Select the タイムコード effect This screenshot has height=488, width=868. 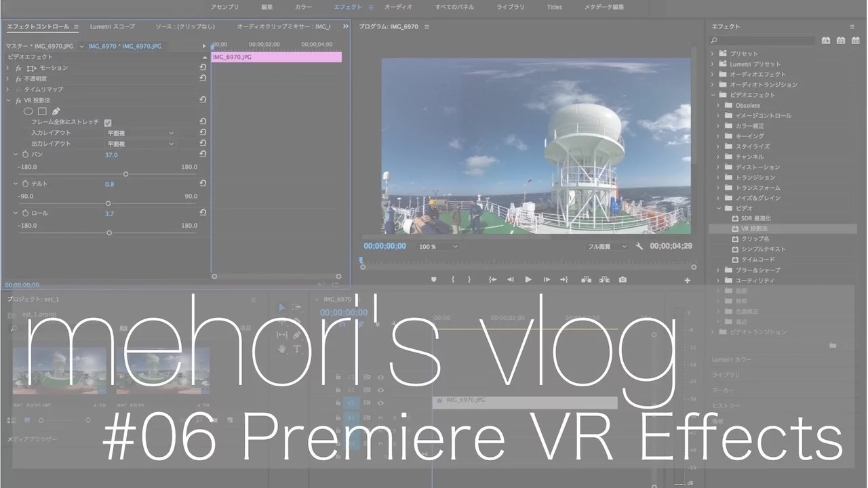pos(757,260)
